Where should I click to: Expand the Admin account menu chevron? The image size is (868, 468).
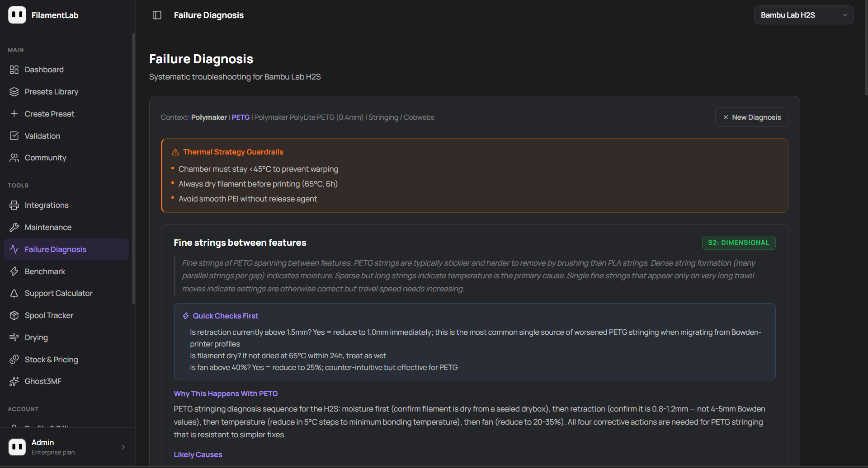click(123, 447)
